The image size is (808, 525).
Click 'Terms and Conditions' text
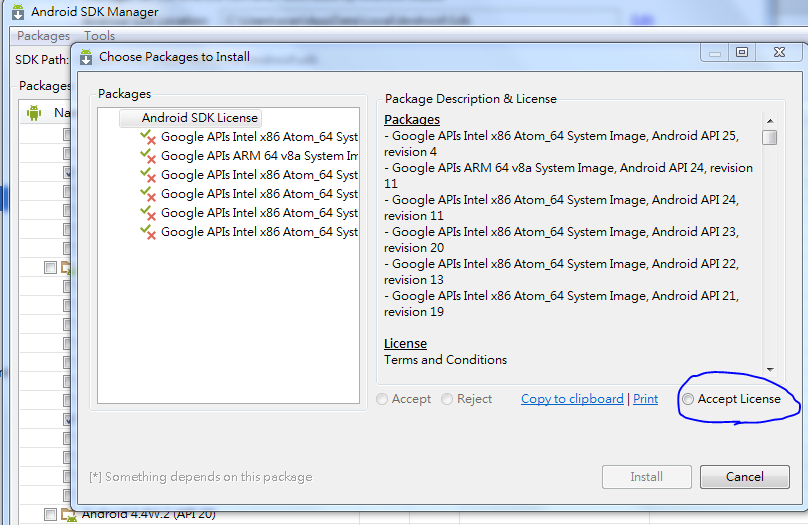click(x=445, y=360)
